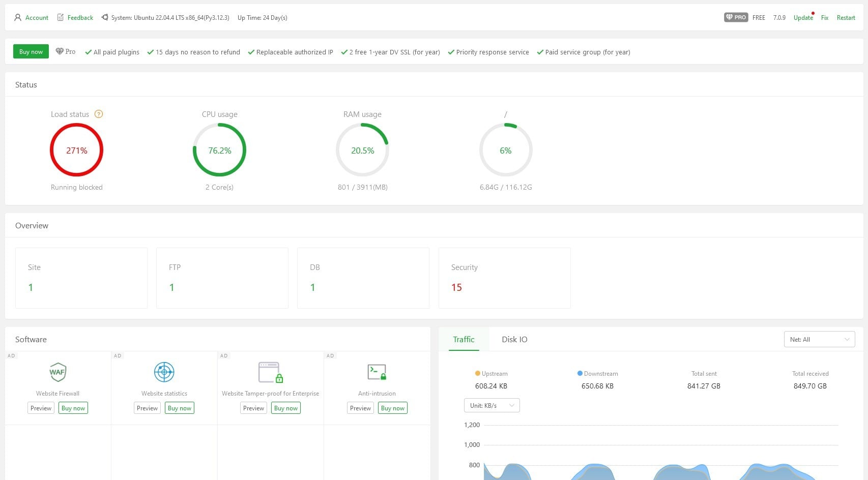Toggle the Upstream legend series
Image resolution: width=868 pixels, height=480 pixels.
click(491, 374)
